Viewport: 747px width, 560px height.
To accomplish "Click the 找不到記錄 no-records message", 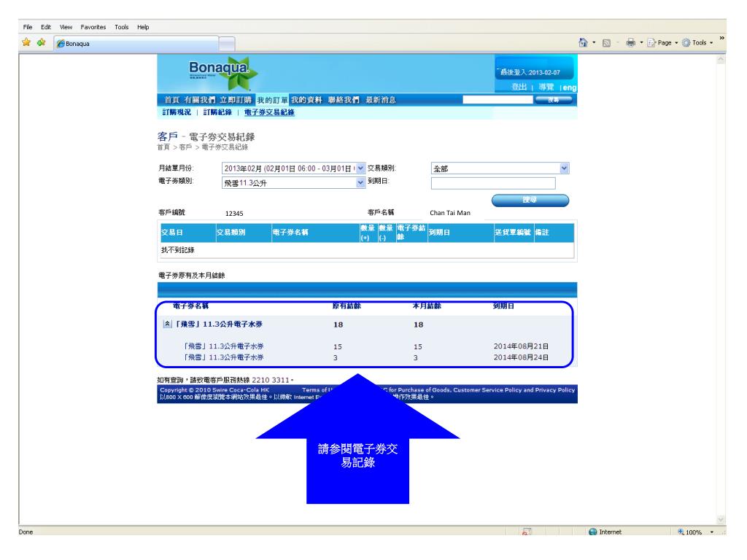I will (177, 250).
